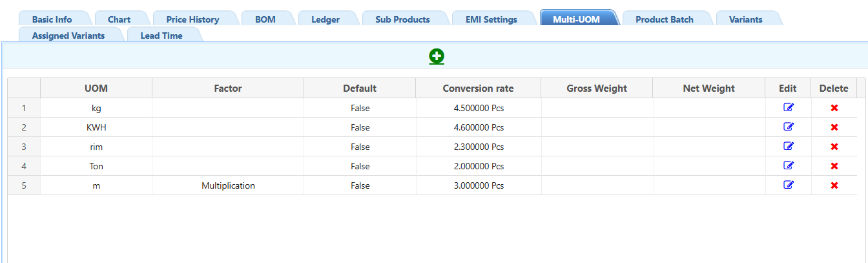Select the Product Batch tab
This screenshot has height=263, width=868.
[664, 19]
